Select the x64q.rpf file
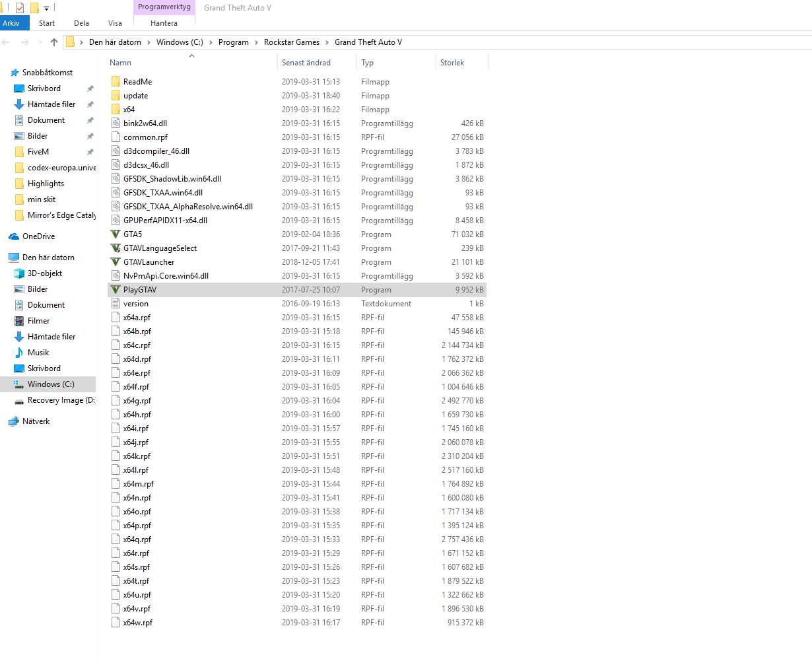The width and height of the screenshot is (812, 661). 296,539
